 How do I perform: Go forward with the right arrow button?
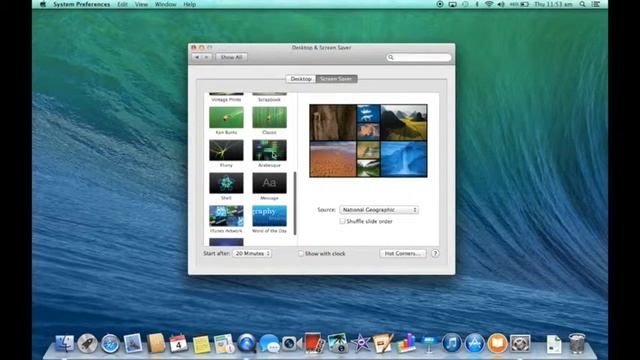pyautogui.click(x=207, y=57)
